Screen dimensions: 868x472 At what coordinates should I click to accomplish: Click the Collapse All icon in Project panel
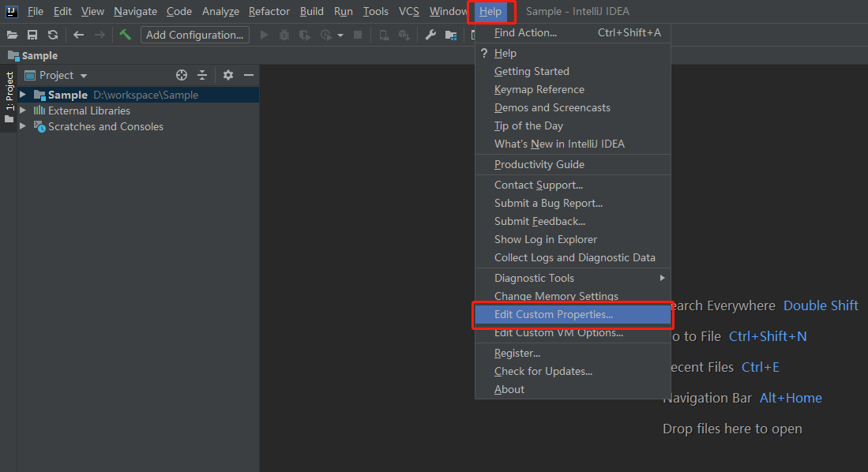click(202, 75)
